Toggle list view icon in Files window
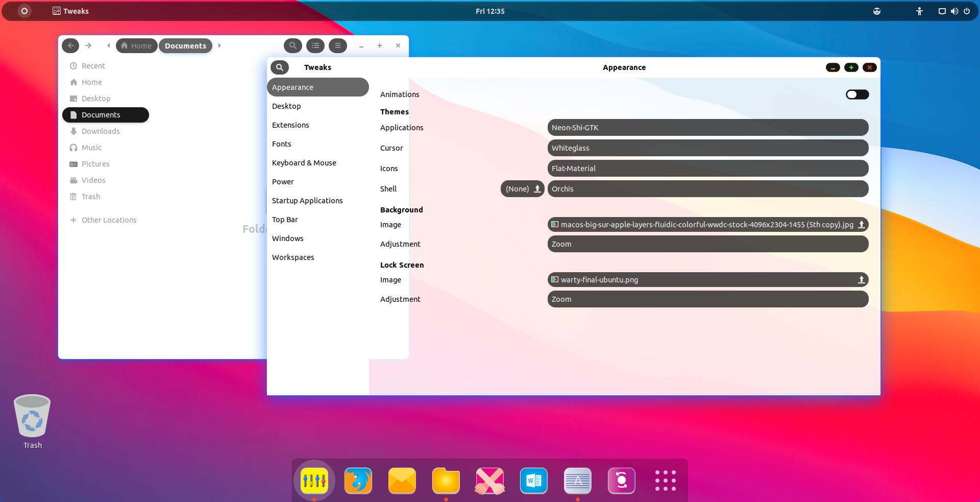The width and height of the screenshot is (980, 502). [315, 45]
